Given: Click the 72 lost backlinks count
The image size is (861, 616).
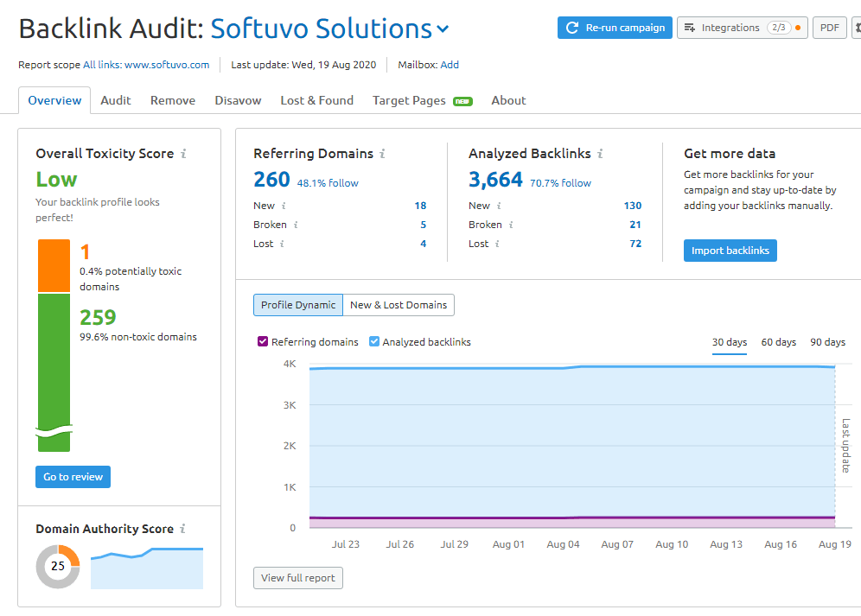Looking at the screenshot, I should [x=635, y=244].
